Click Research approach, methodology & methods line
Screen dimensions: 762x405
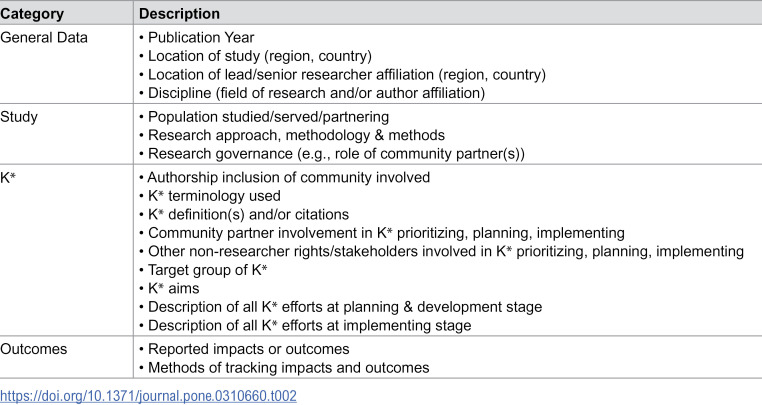point(292,135)
